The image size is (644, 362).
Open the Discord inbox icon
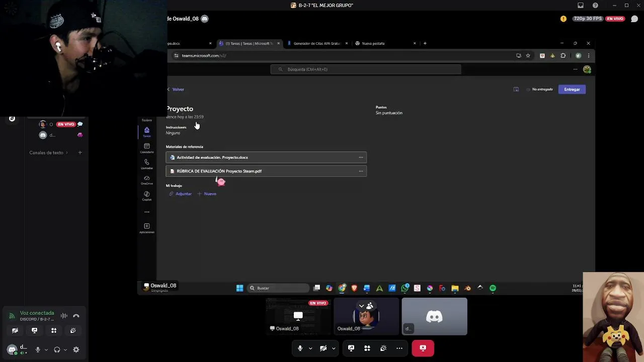click(x=581, y=5)
